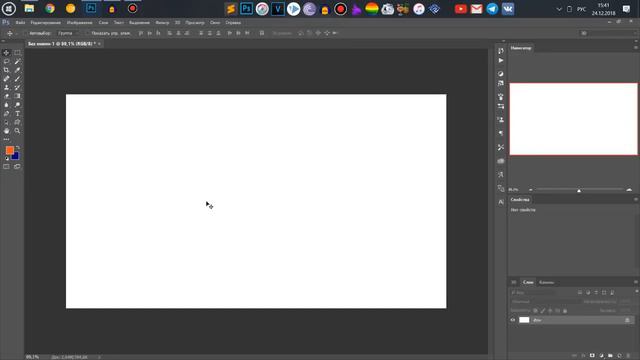Screen dimensions: 640x360
Task: Toggle Show Transform Controls checkbox
Action: point(88,33)
